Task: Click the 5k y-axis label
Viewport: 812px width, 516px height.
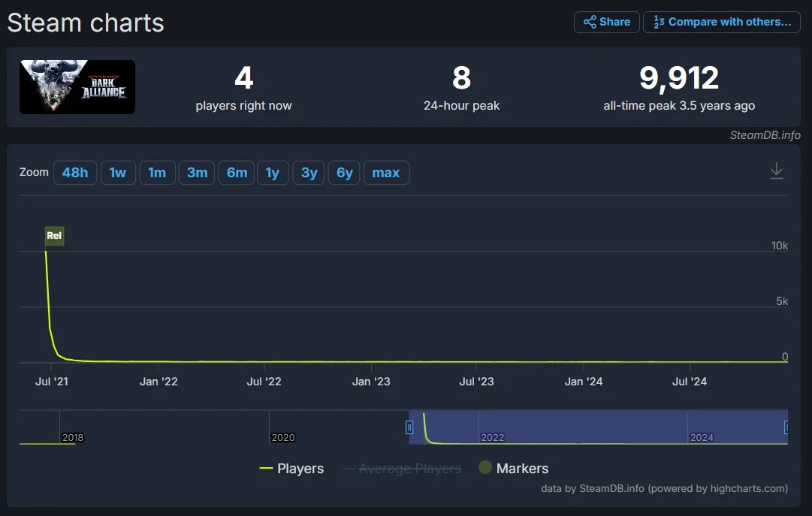Action: pos(782,301)
